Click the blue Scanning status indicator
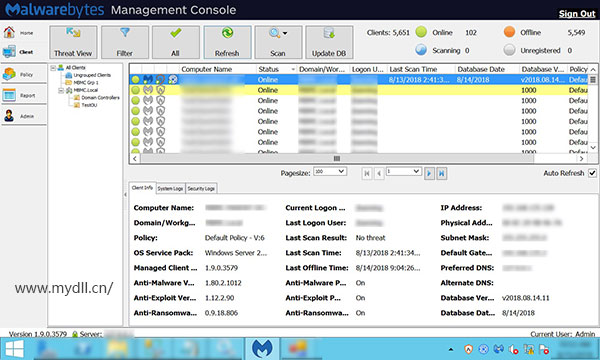This screenshot has height=360, width=600. [421, 50]
